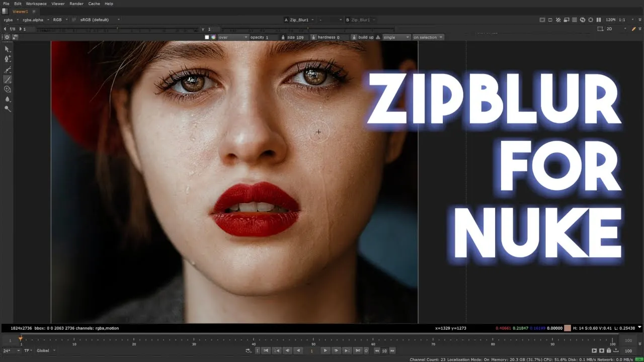Viewport: 644px width, 362px height.
Task: Open the sRGB (default) colorspace dropdown
Action: coord(100,20)
